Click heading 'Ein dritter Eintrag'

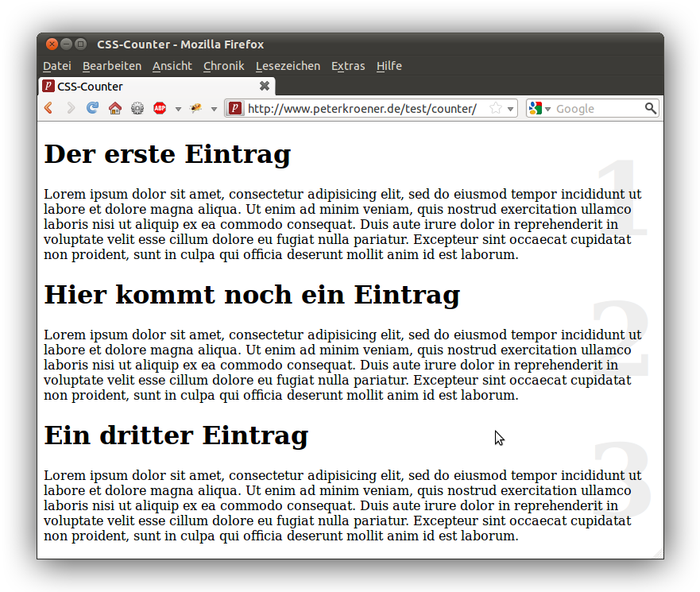tap(176, 435)
